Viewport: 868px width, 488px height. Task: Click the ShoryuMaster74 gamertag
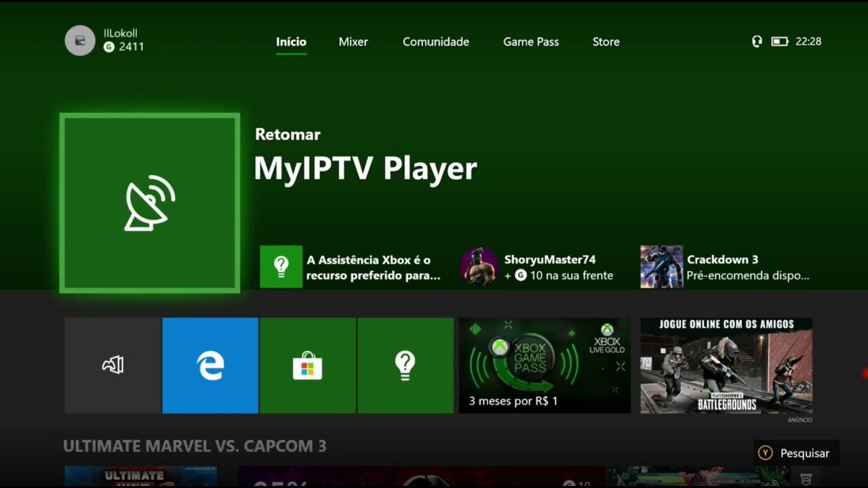click(x=550, y=260)
